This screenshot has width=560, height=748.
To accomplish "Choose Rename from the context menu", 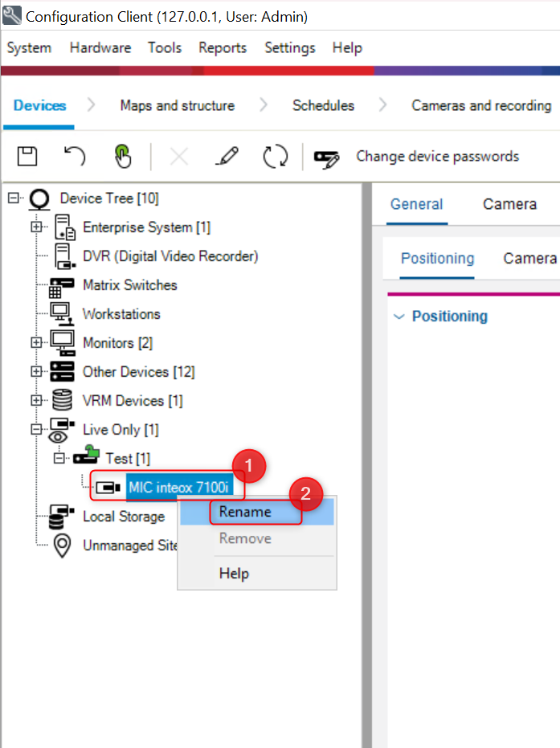I will point(245,512).
